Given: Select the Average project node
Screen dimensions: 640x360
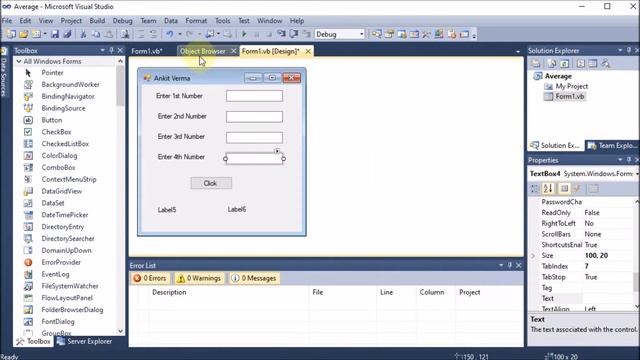Looking at the screenshot, I should pos(558,76).
